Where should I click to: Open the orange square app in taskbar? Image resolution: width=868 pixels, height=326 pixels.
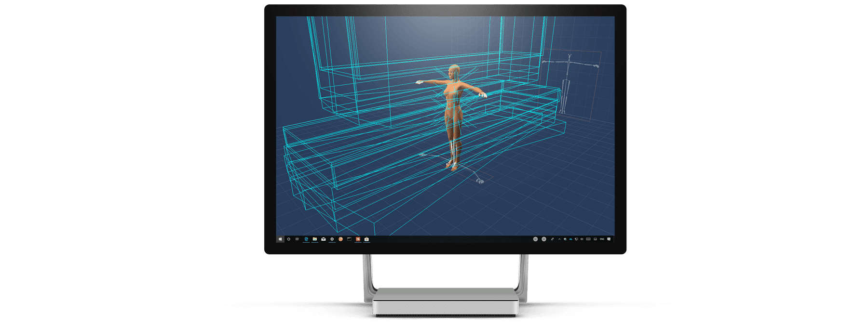(x=358, y=239)
